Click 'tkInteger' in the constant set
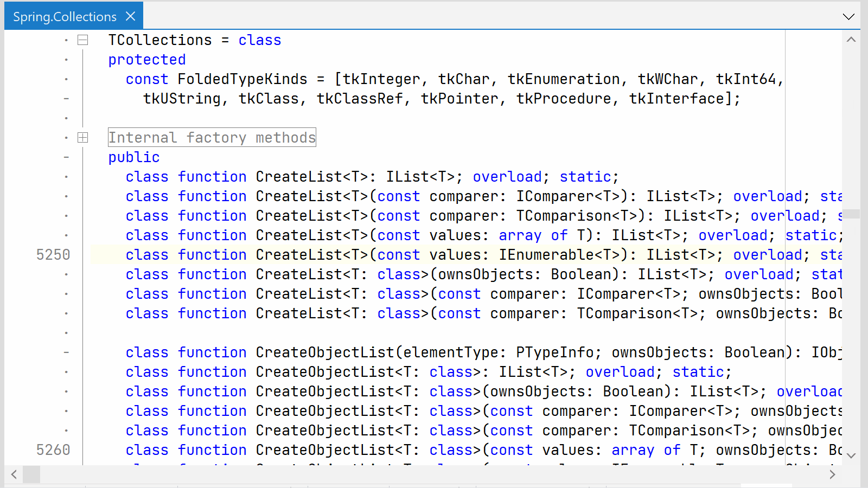The image size is (868, 488). tap(381, 79)
